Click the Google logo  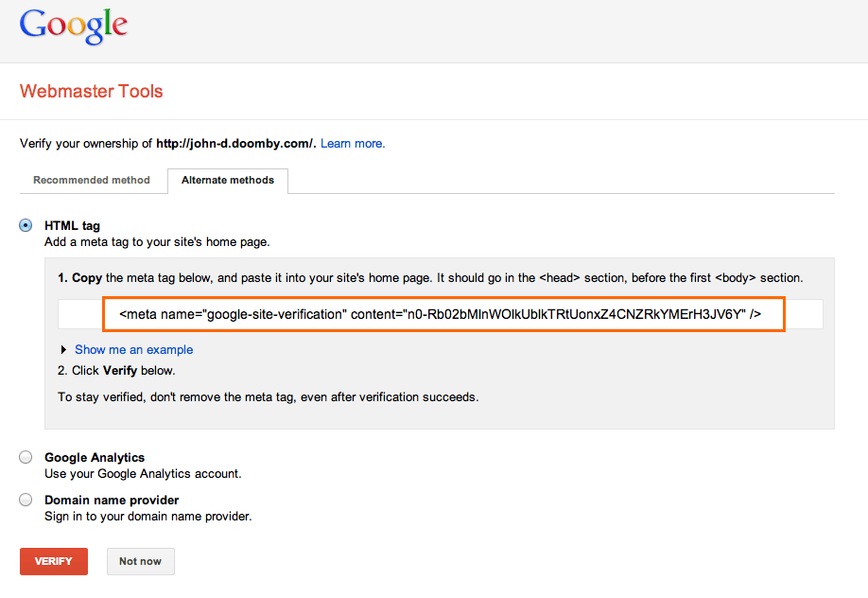click(x=74, y=26)
